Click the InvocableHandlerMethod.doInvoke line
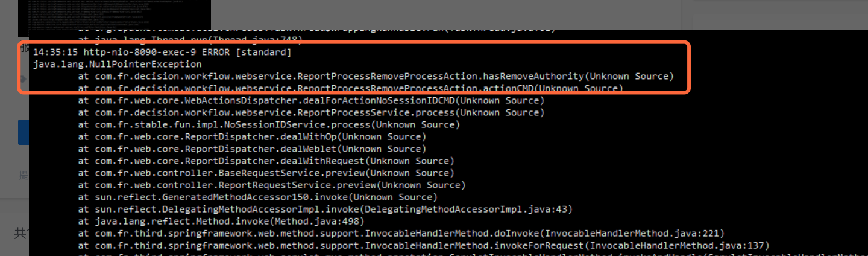868x256 pixels. [401, 233]
